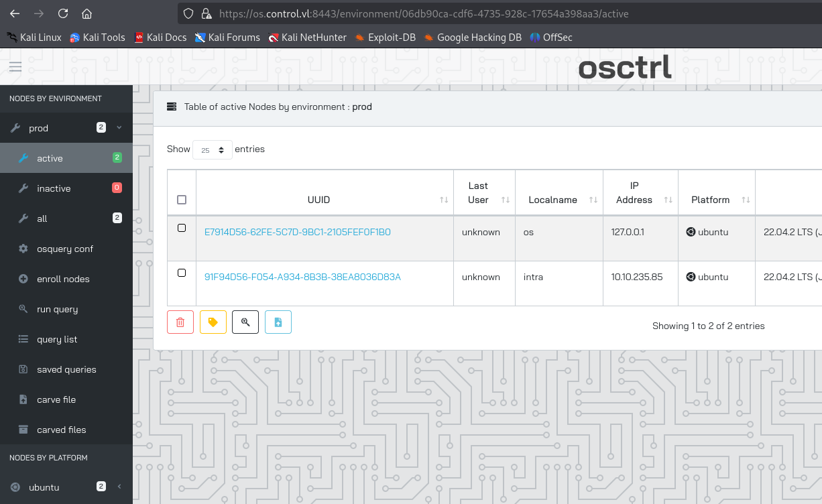Open the OffSec bookmark
This screenshot has height=504, width=822.
point(551,38)
